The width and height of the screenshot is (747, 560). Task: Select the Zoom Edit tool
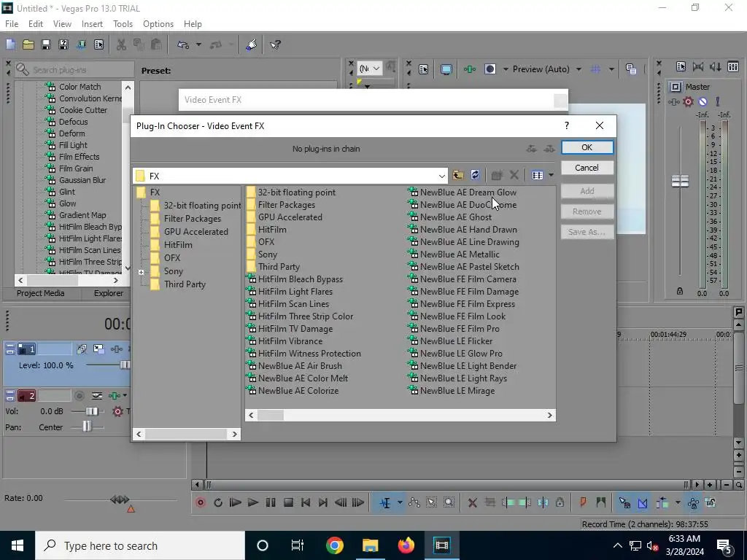(x=449, y=502)
